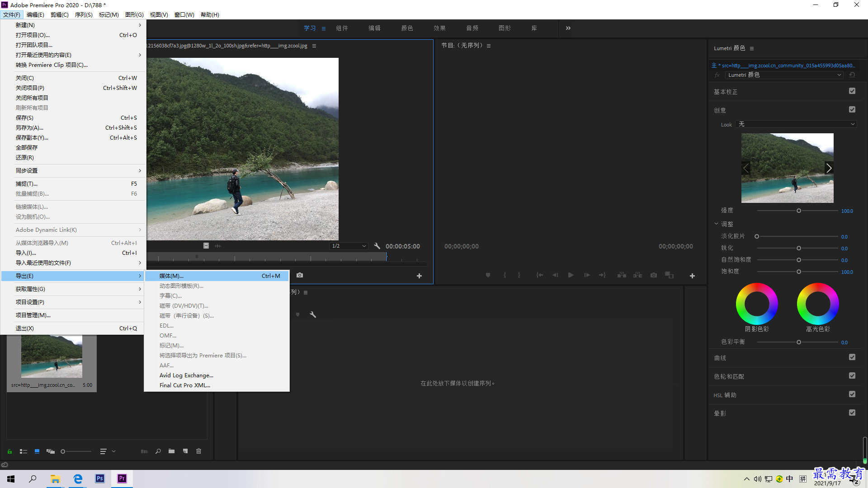Click Go to Out in program monitor
Viewport: 868px width, 488px height.
(602, 275)
